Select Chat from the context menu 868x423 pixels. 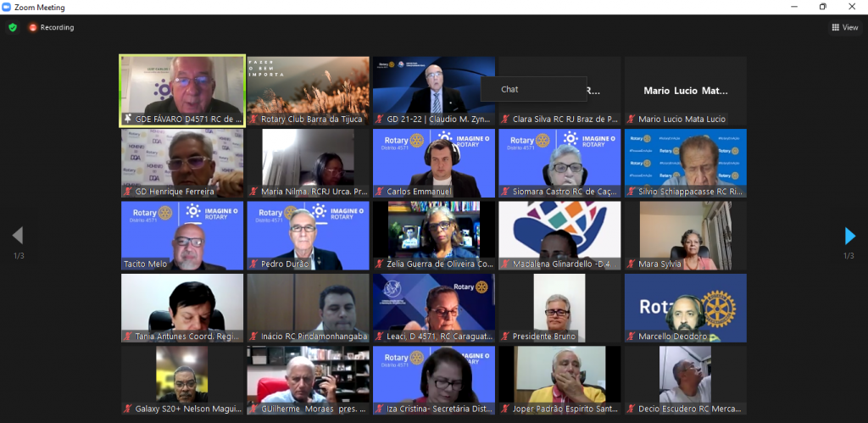pyautogui.click(x=509, y=89)
